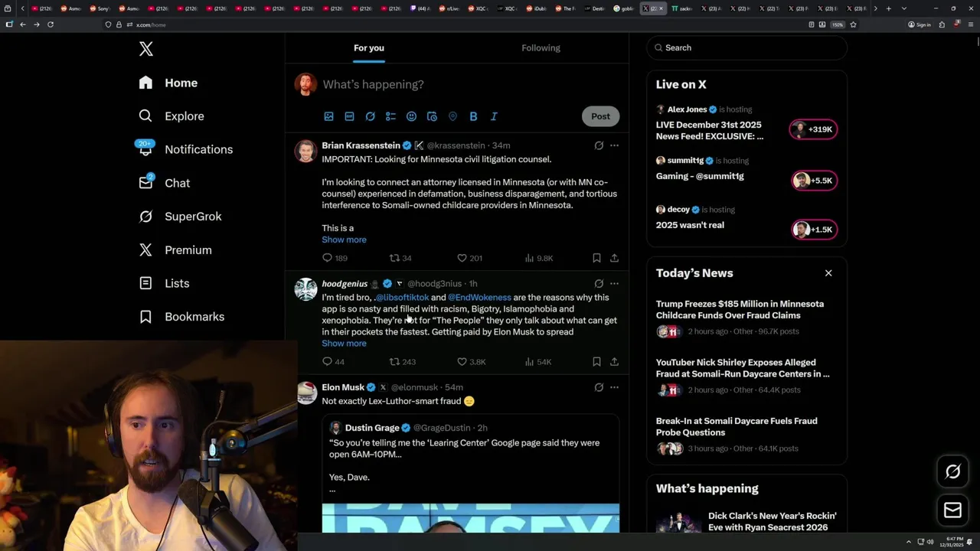The image size is (980, 551).
Task: Open the @EndWokeness mention
Action: [x=479, y=298]
